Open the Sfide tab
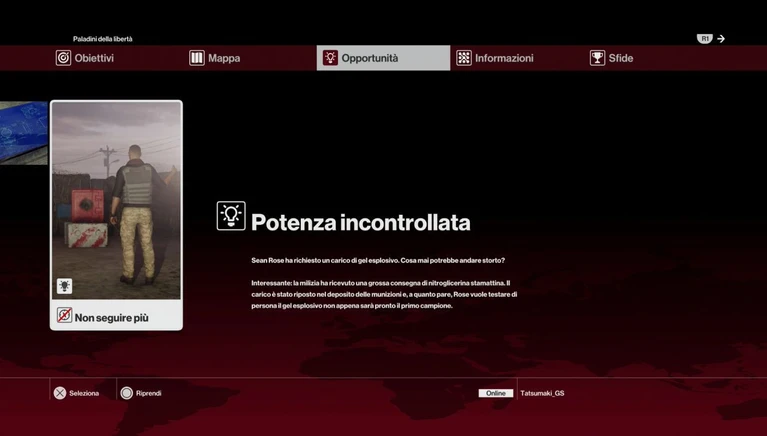Viewport: 767px width, 436px height. click(x=621, y=58)
